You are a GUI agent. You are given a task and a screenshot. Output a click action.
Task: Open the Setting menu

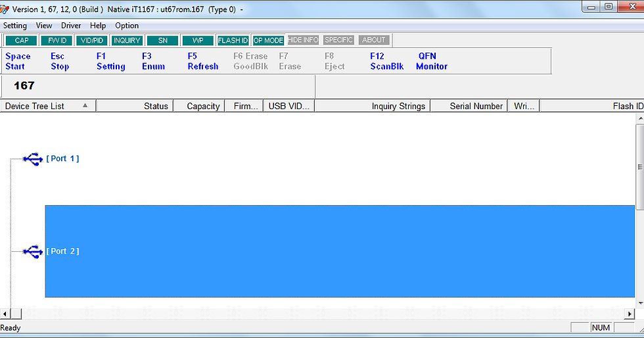pos(14,26)
